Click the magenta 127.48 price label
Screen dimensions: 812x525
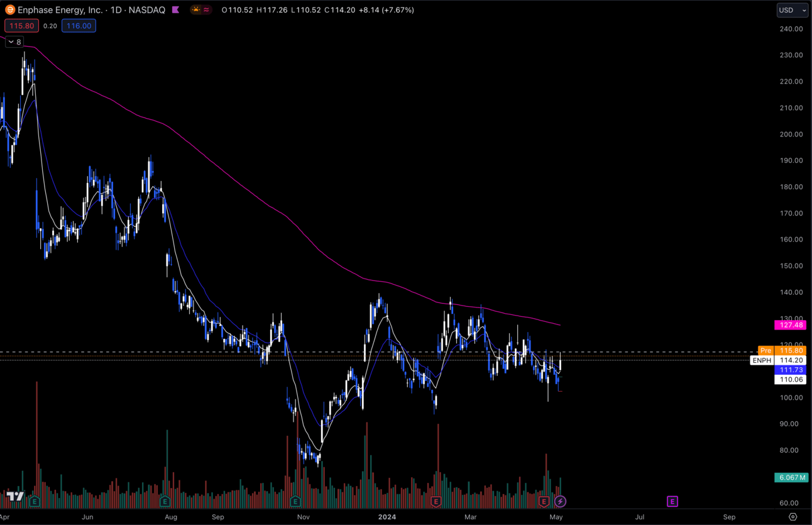click(790, 325)
